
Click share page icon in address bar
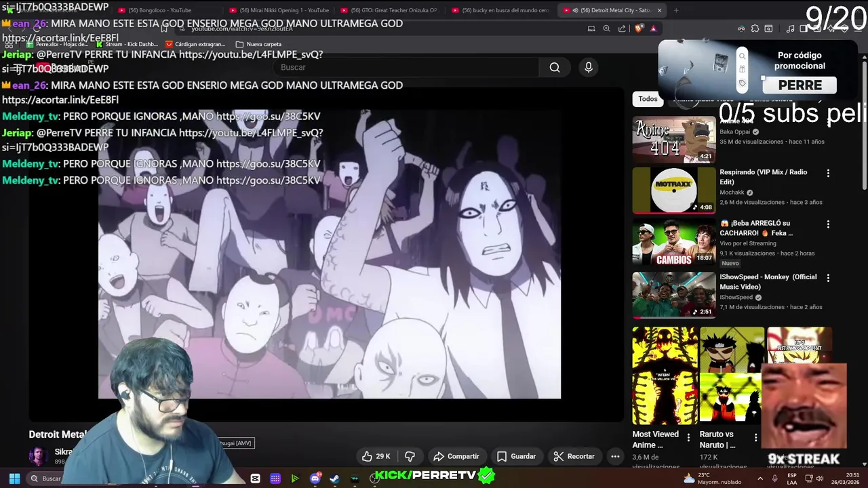(622, 28)
